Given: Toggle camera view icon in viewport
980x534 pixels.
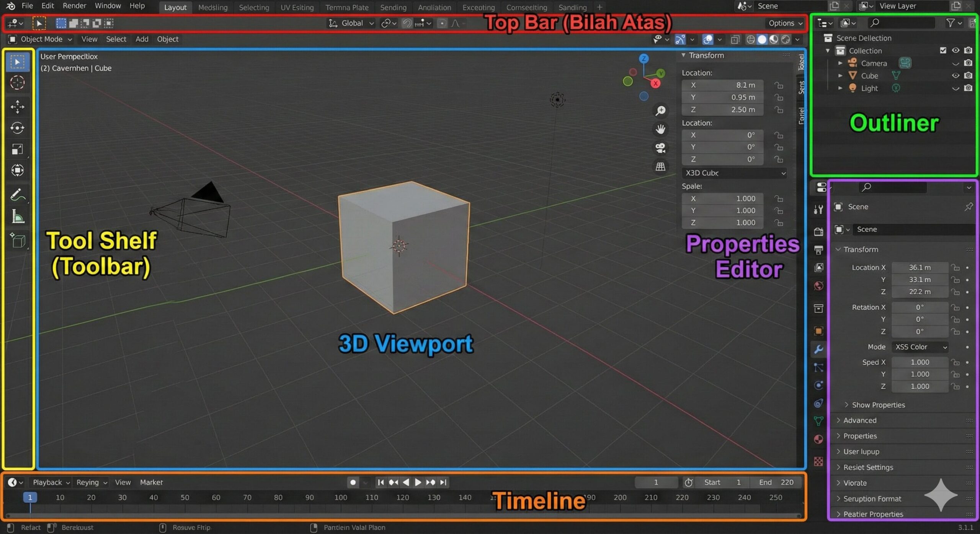Looking at the screenshot, I should (x=660, y=148).
